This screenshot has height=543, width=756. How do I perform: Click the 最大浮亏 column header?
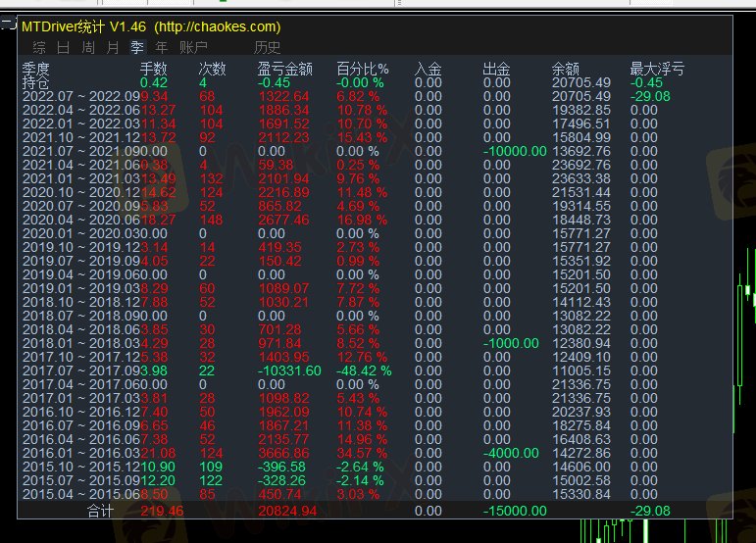pos(656,69)
